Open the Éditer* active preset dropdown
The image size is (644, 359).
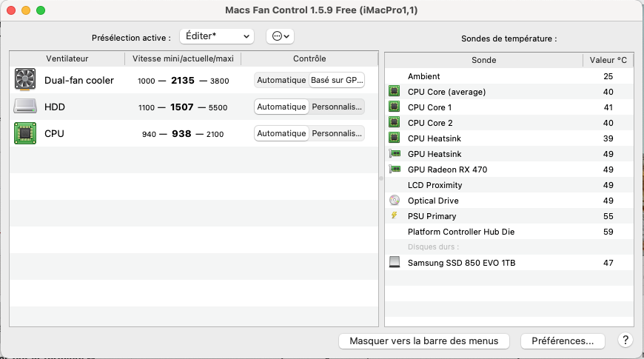point(217,36)
